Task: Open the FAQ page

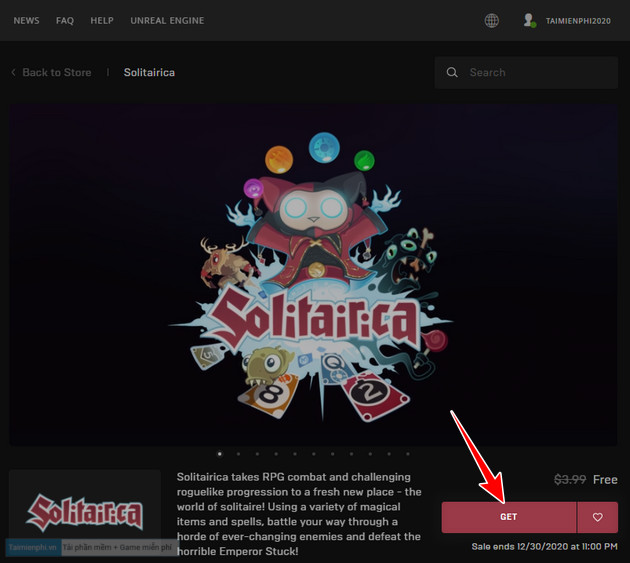Action: [x=65, y=21]
